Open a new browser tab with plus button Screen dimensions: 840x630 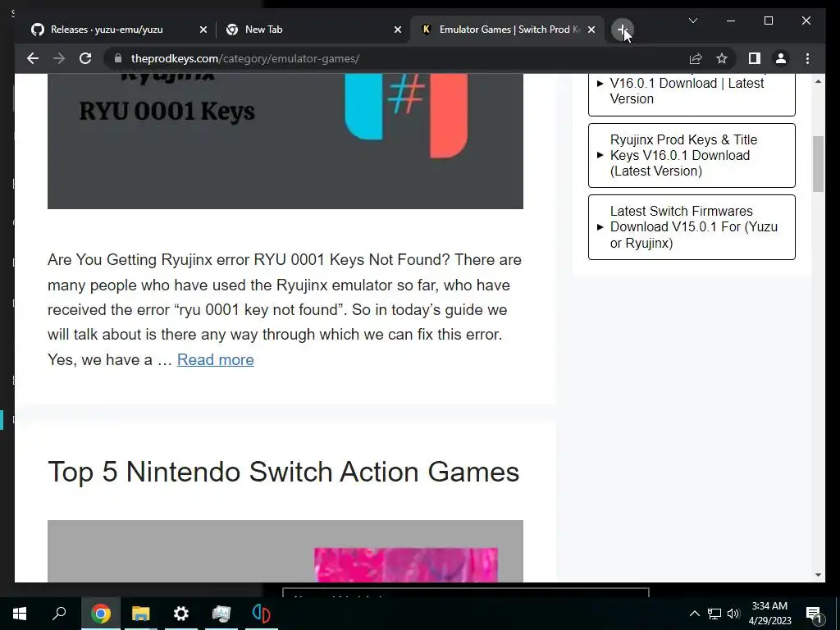tap(622, 30)
